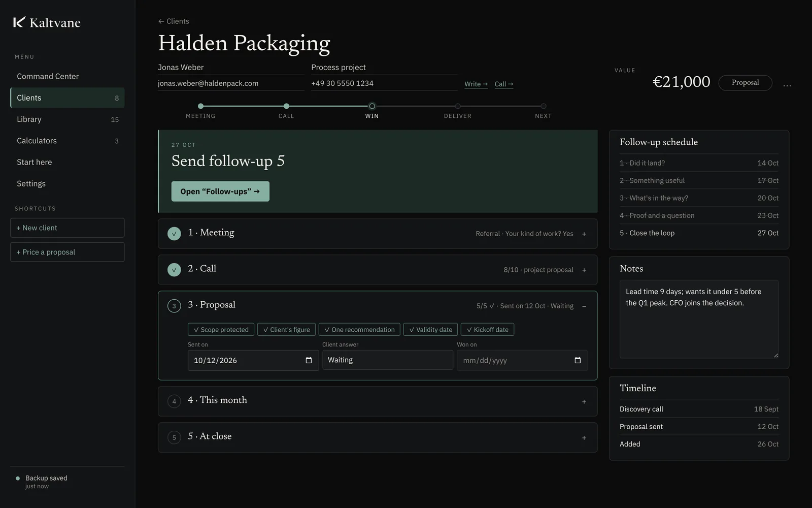Click the + Price a proposal shortcut
This screenshot has width=812, height=508.
click(x=67, y=252)
